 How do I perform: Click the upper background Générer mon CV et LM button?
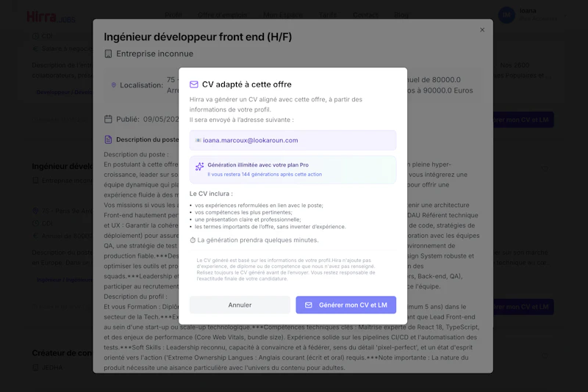pyautogui.click(x=523, y=120)
